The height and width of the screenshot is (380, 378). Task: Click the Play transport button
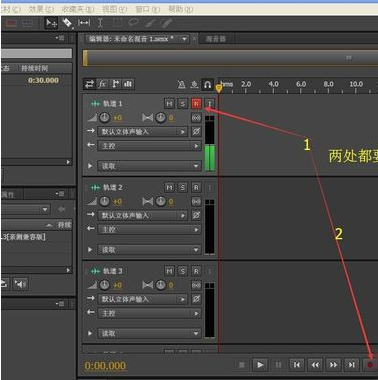[x=260, y=365]
